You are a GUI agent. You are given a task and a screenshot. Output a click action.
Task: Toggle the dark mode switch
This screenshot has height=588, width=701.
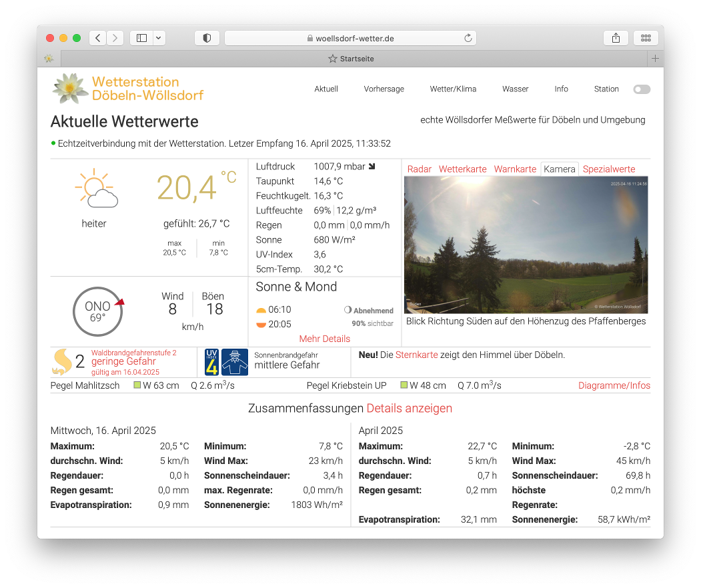641,89
